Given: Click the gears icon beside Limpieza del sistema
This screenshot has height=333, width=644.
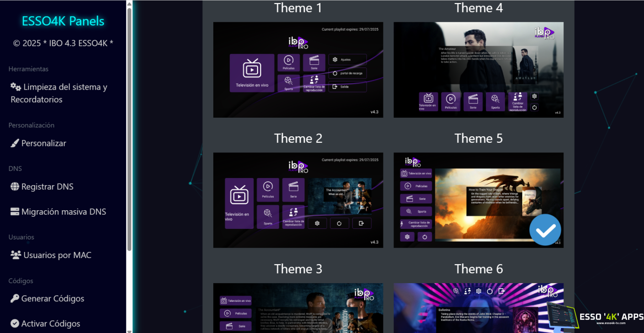Looking at the screenshot, I should tap(16, 87).
